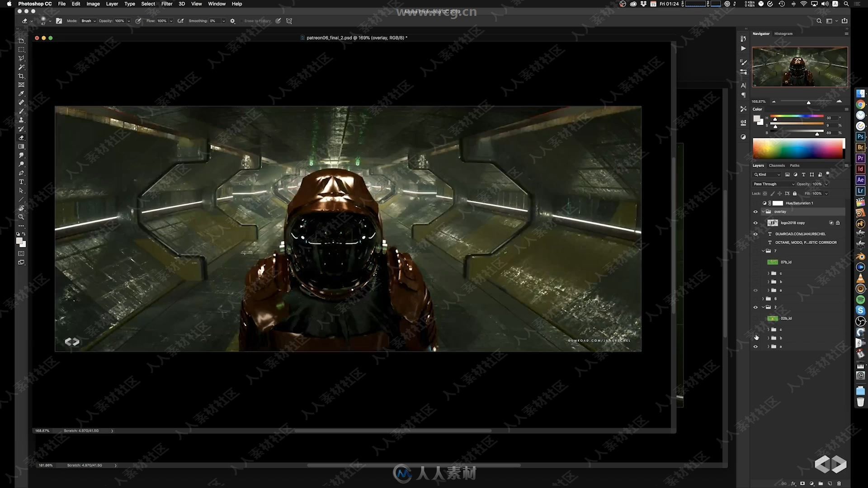Open the Flow value dropdown

click(171, 21)
